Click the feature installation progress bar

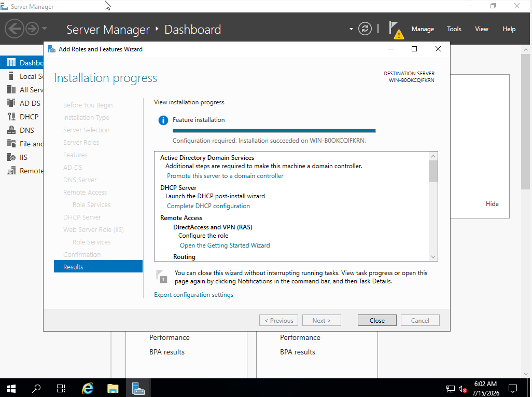(x=274, y=131)
